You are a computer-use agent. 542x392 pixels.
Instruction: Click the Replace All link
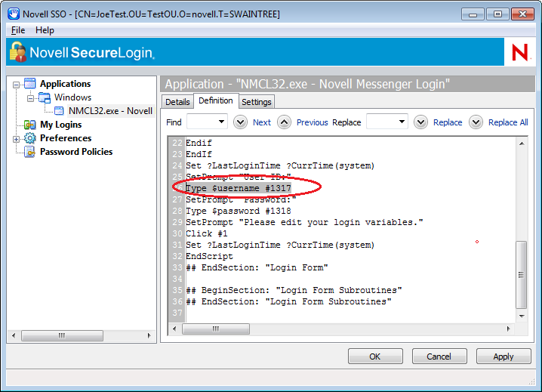pyautogui.click(x=508, y=122)
